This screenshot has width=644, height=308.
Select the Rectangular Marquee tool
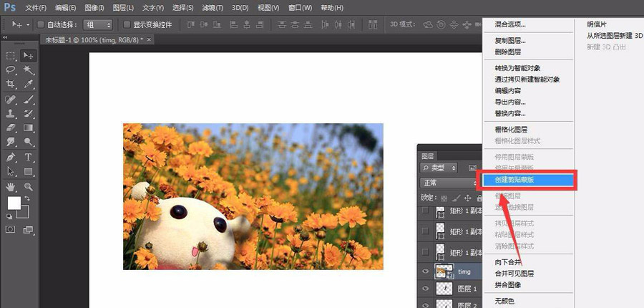pyautogui.click(x=11, y=56)
